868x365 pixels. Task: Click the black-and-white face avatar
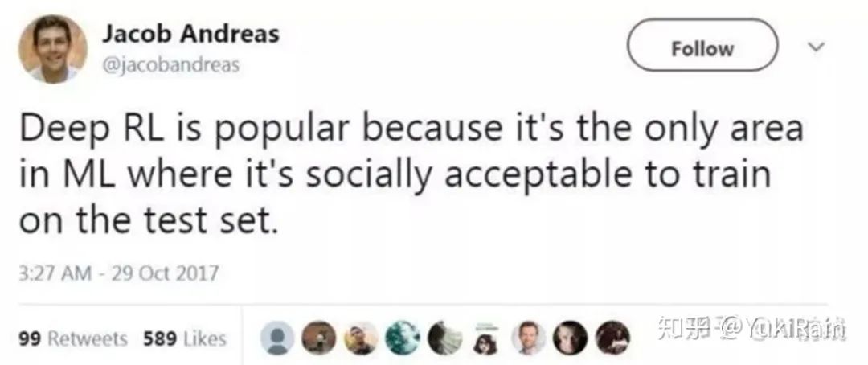coord(570,338)
